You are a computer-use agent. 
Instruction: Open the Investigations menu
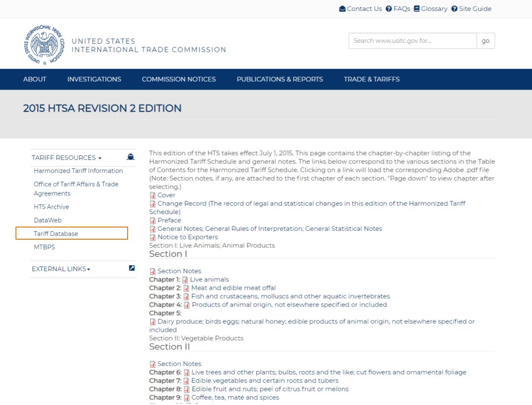[x=94, y=79]
